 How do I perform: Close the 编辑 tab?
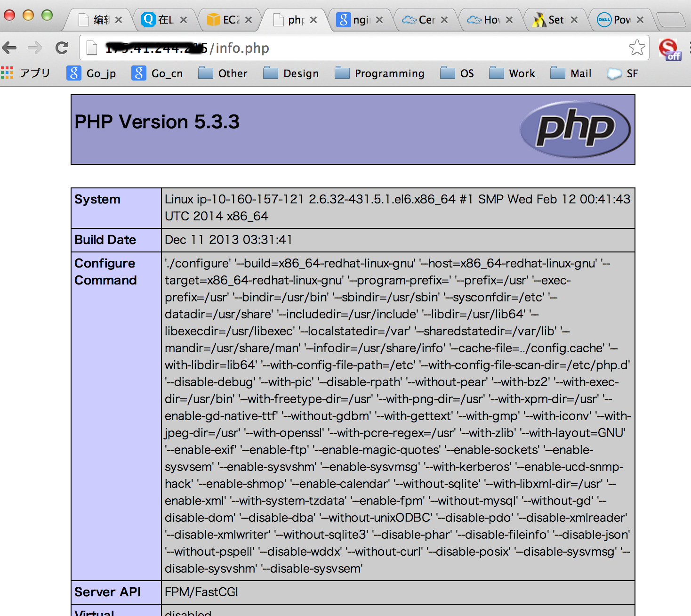pos(119,20)
